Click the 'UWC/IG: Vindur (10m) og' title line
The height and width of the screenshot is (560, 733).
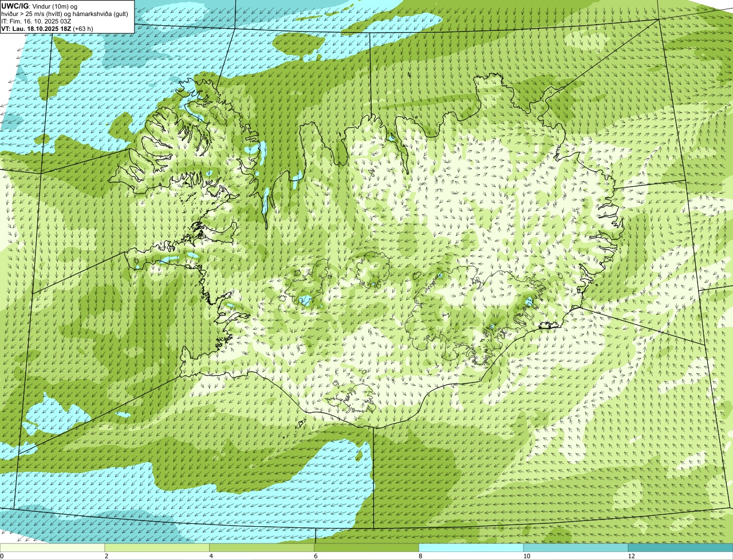[39, 6]
